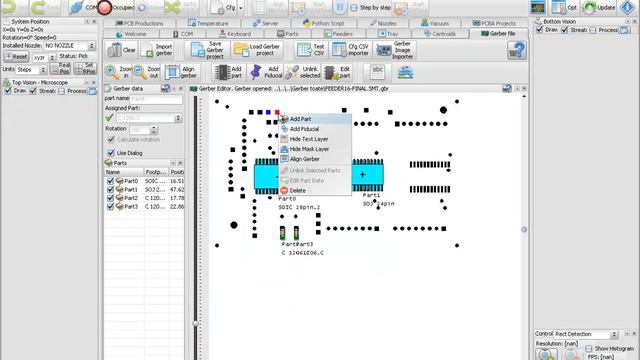Toggle Draw checkbox in Top Vision panel
The width and height of the screenshot is (640, 360).
(x=7, y=91)
